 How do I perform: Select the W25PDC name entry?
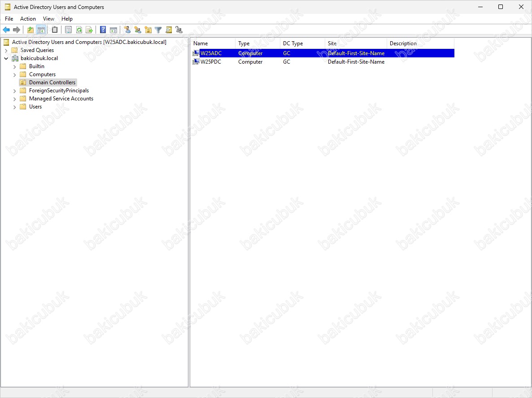point(211,62)
